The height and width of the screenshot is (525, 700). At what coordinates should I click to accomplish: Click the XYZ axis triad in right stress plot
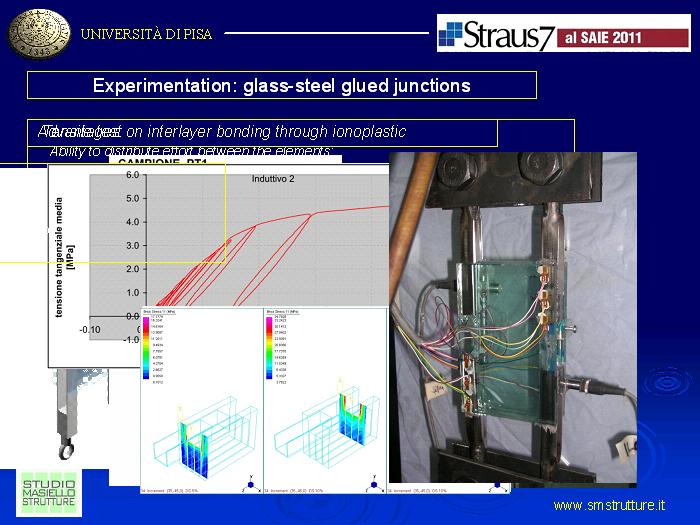click(x=372, y=485)
